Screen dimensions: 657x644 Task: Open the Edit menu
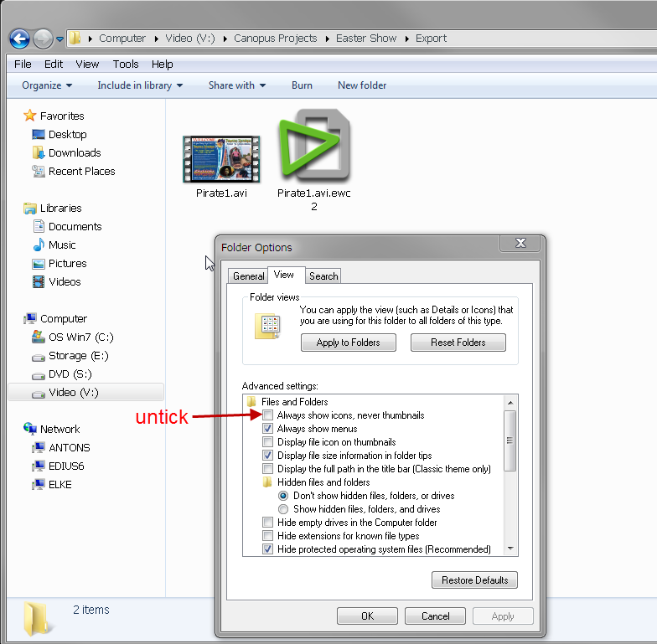pyautogui.click(x=54, y=64)
